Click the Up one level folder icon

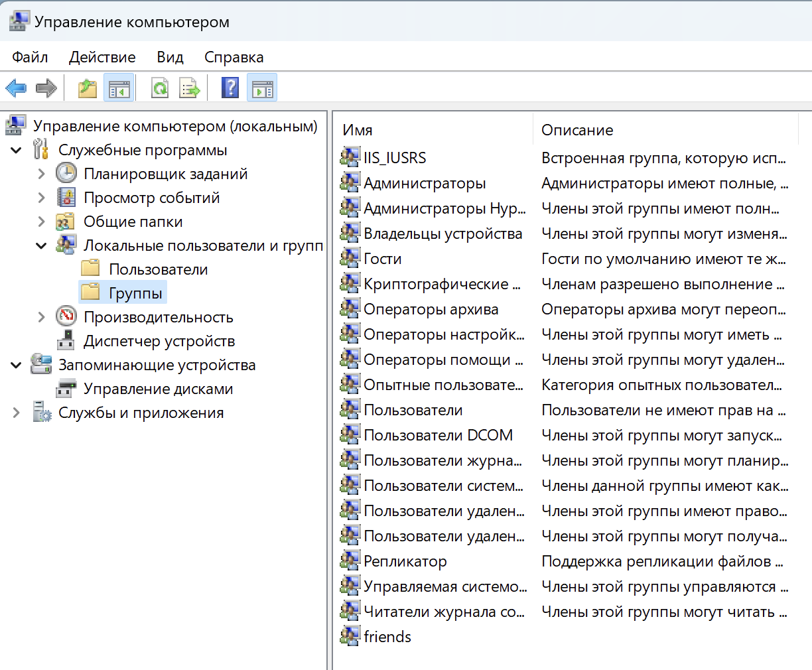click(x=88, y=88)
